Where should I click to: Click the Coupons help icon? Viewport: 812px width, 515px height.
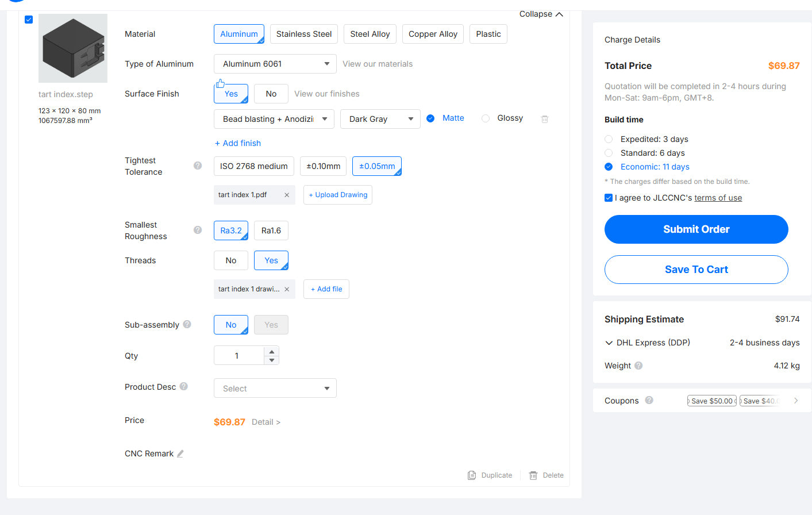click(649, 400)
